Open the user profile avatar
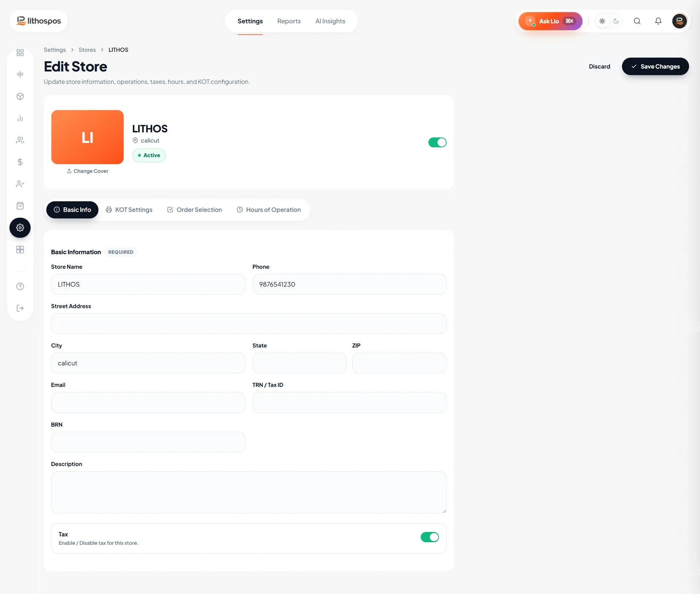 tap(680, 21)
